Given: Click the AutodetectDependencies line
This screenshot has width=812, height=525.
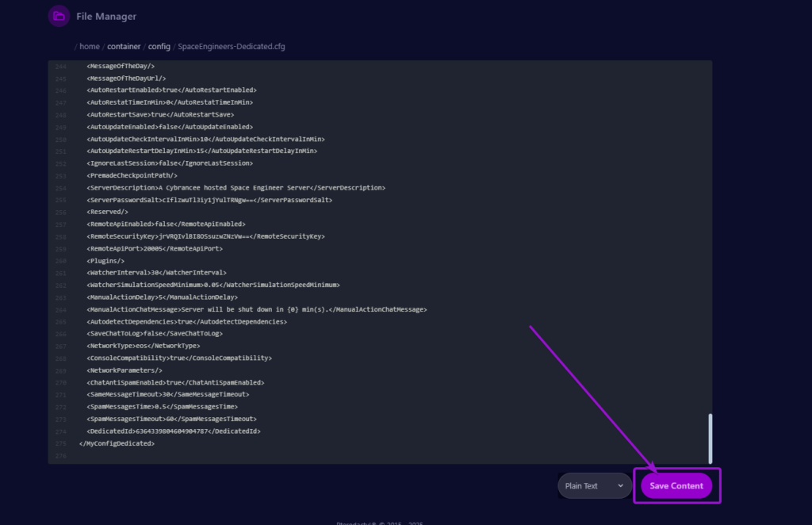Looking at the screenshot, I should tap(187, 322).
